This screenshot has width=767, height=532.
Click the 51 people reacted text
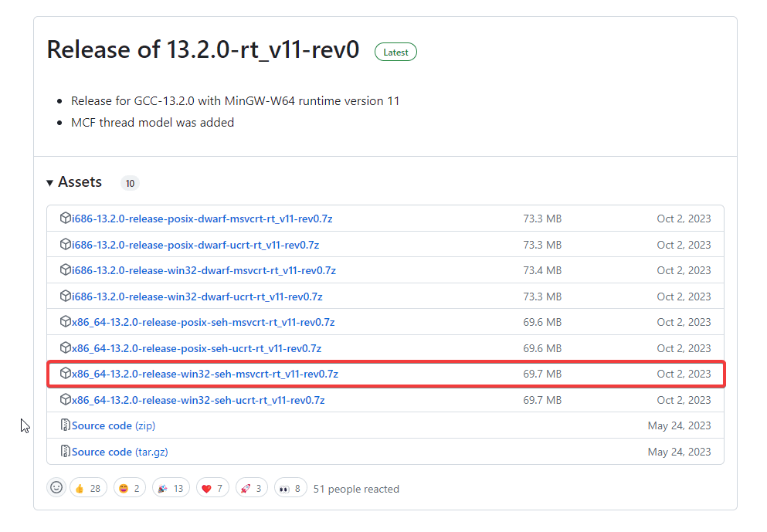[x=356, y=489]
